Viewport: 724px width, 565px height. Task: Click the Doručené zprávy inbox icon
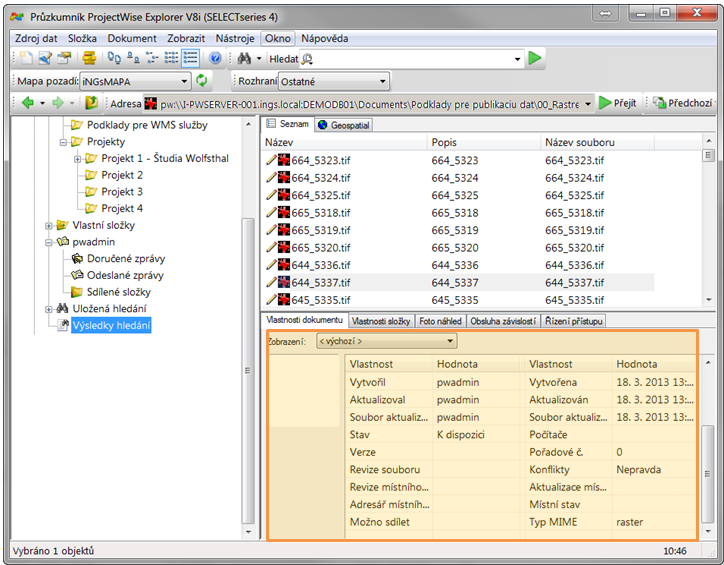tap(77, 258)
